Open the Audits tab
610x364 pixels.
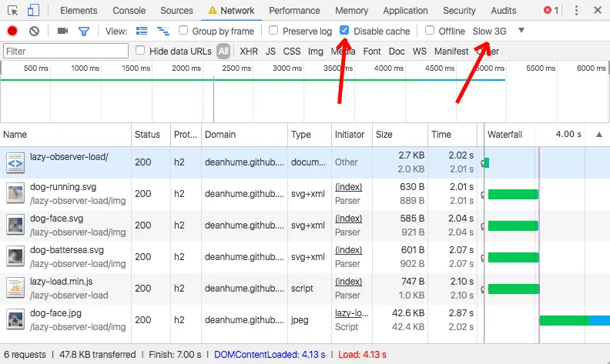coord(504,11)
